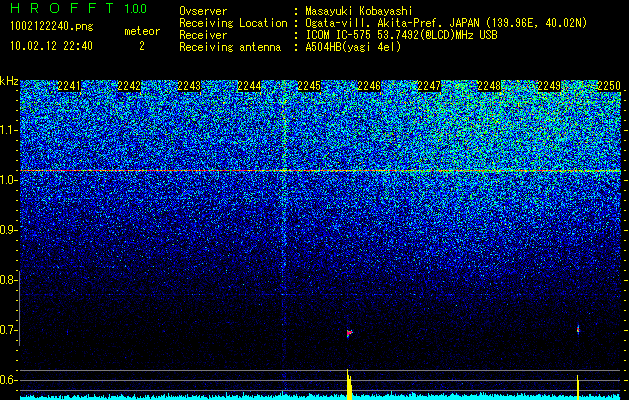Click the 0.6 frequency axis label
629x400 pixels.
[7, 380]
